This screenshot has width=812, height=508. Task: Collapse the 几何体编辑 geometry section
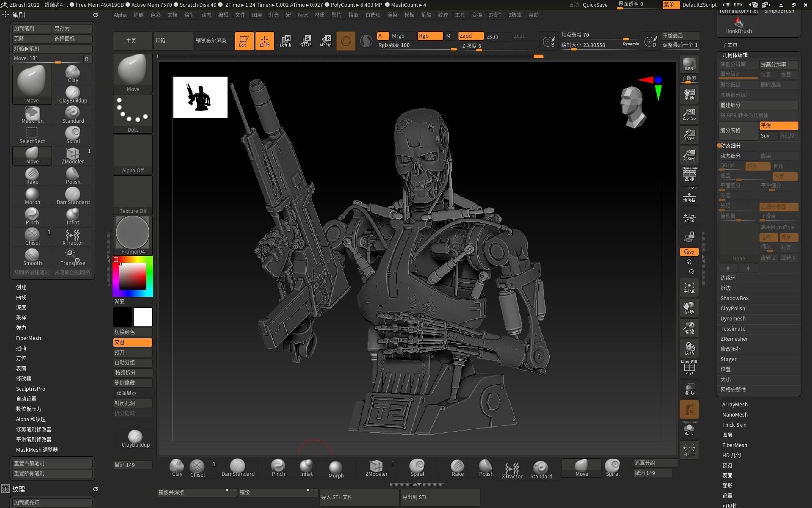(x=735, y=55)
